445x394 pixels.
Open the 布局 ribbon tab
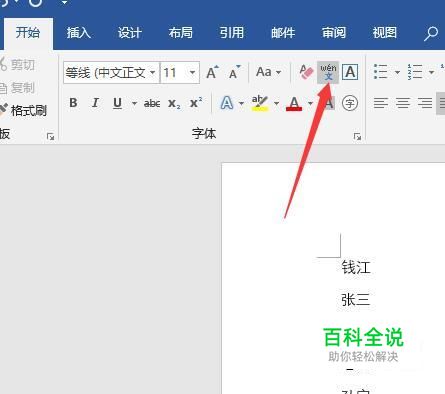point(181,33)
